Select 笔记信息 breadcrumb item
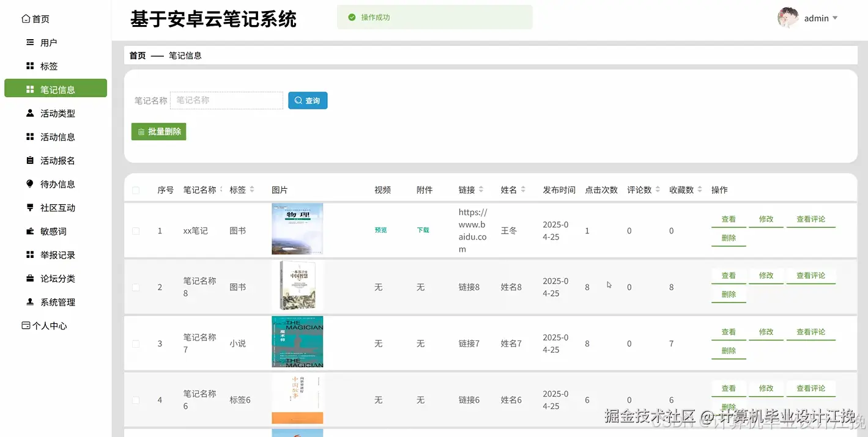 tap(185, 55)
